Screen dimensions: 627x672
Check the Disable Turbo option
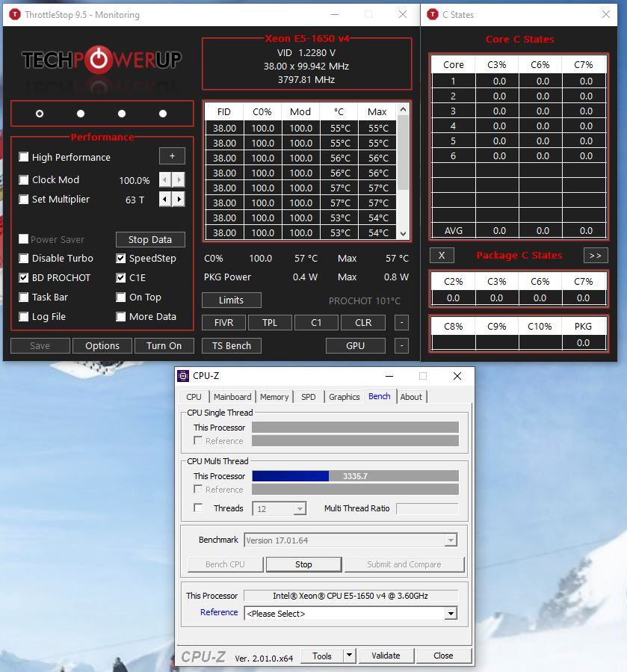pos(24,258)
